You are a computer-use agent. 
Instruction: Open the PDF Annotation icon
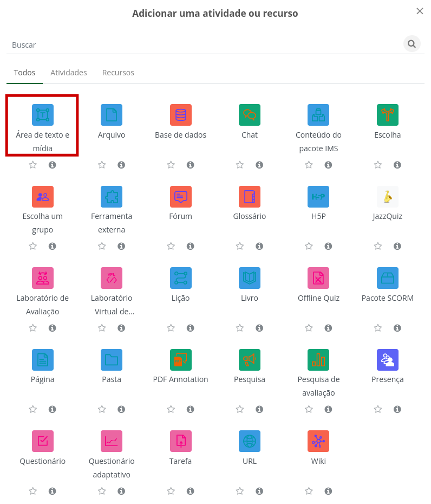coord(180,360)
